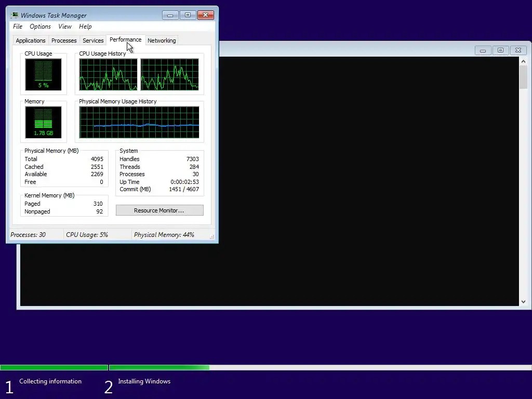Click the Collecting information step label
The image size is (532, 399).
point(50,381)
